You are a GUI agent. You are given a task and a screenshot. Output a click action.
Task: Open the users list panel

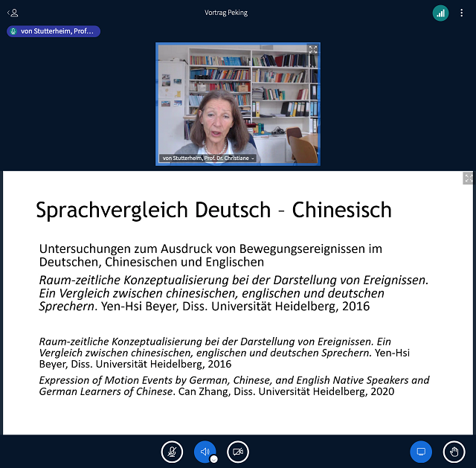(13, 13)
